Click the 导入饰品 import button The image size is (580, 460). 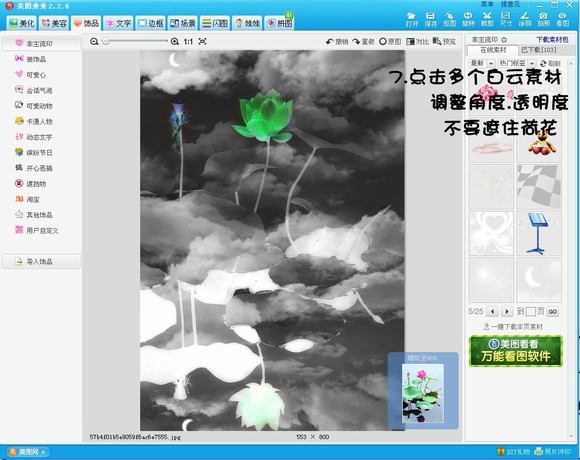coord(41,261)
